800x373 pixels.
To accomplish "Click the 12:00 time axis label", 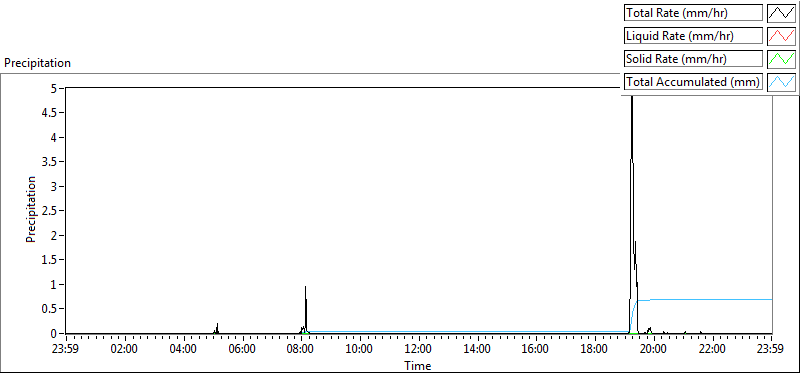I will point(419,350).
